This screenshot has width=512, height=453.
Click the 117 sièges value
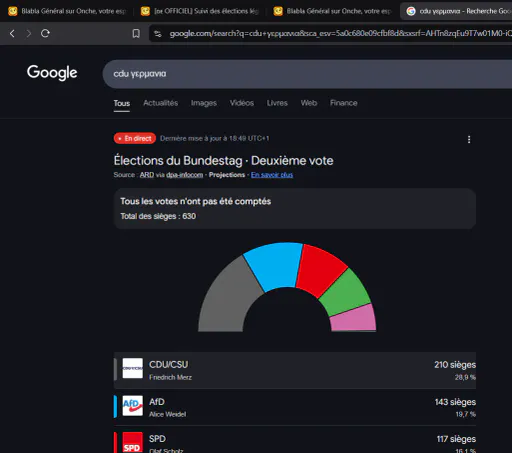point(456,439)
